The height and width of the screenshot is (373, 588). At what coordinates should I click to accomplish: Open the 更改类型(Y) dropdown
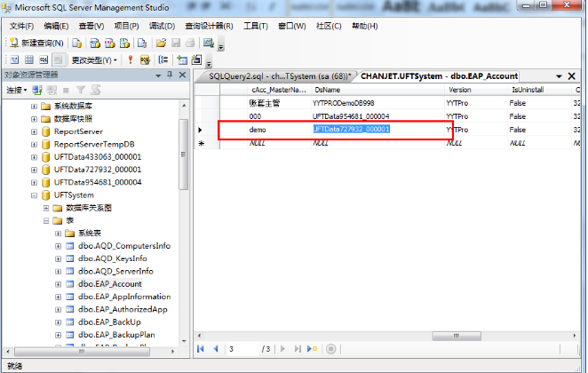pos(94,60)
